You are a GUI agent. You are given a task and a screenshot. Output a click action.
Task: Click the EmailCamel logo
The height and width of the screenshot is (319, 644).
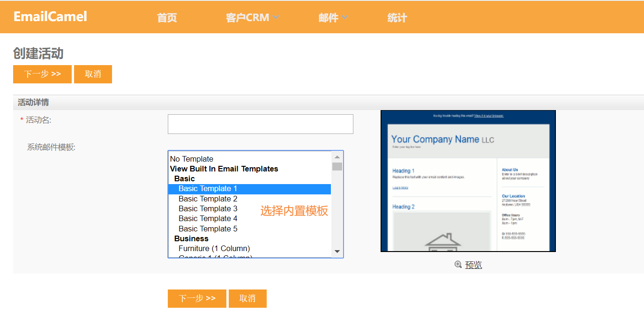(x=50, y=16)
